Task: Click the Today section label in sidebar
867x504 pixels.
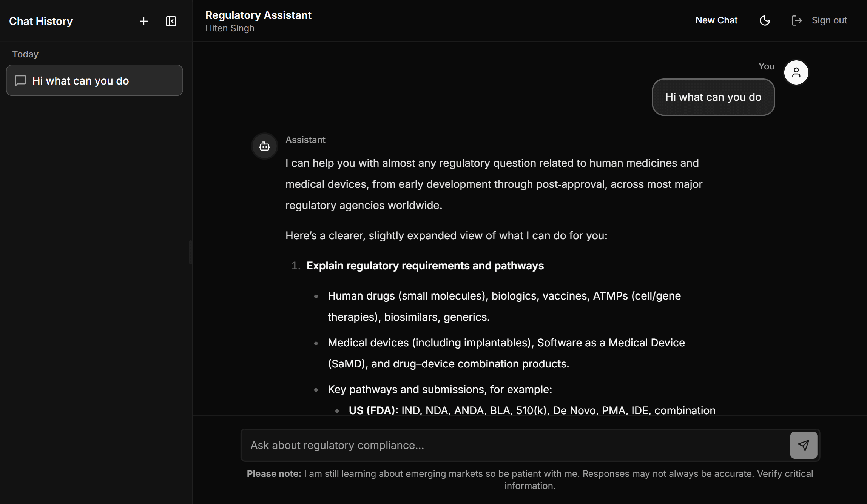Action: pyautogui.click(x=25, y=54)
